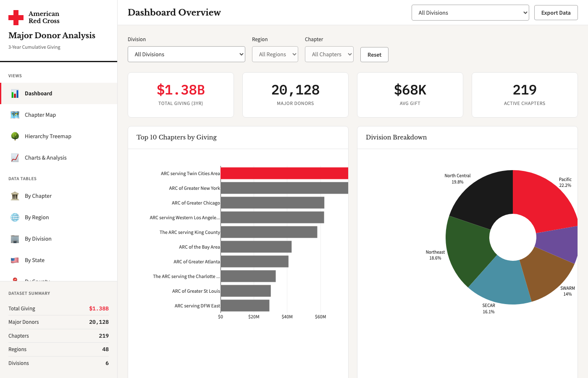Open the header All Divisions dropdown
The width and height of the screenshot is (588, 378).
click(x=470, y=13)
